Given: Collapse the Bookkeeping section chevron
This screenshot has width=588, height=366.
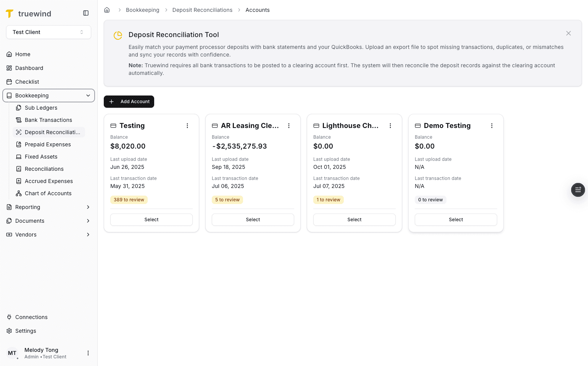Looking at the screenshot, I should point(88,96).
